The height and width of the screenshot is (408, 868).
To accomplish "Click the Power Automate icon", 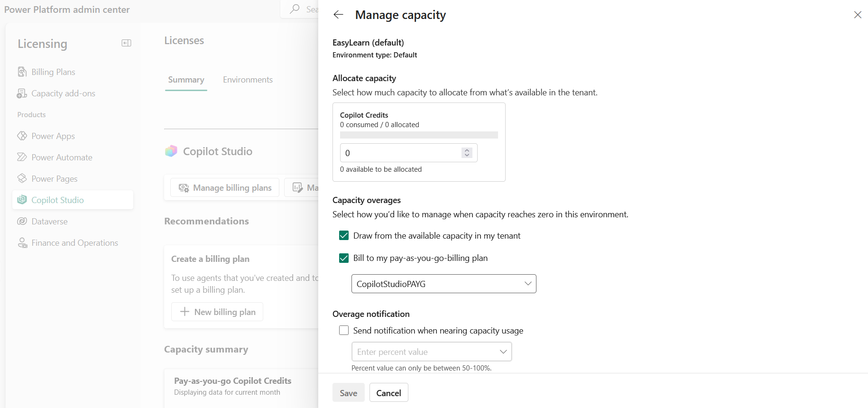I will (22, 157).
